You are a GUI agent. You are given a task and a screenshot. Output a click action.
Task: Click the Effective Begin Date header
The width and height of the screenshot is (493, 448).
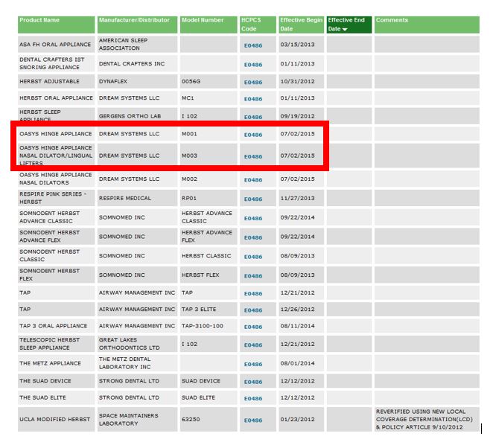pyautogui.click(x=301, y=25)
